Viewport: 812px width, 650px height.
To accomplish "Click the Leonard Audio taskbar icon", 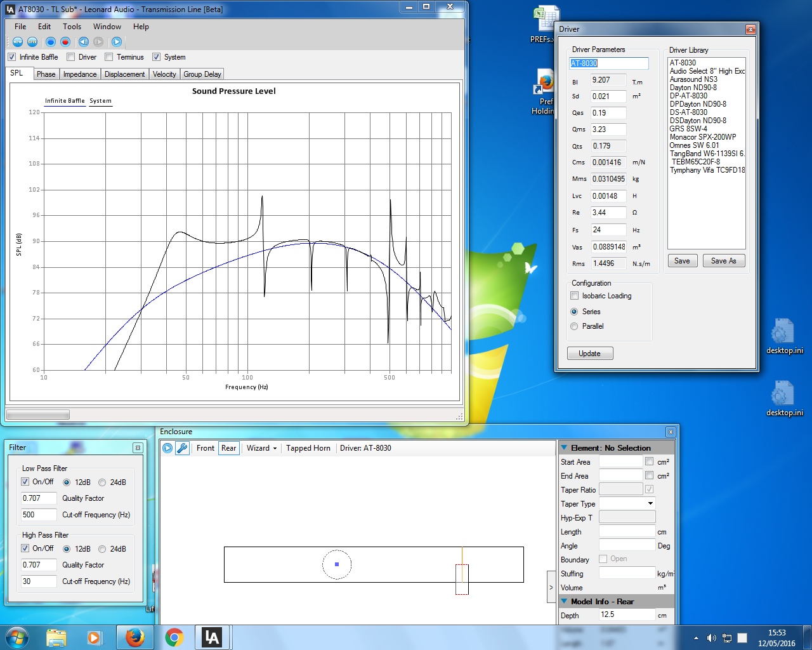I will click(212, 637).
